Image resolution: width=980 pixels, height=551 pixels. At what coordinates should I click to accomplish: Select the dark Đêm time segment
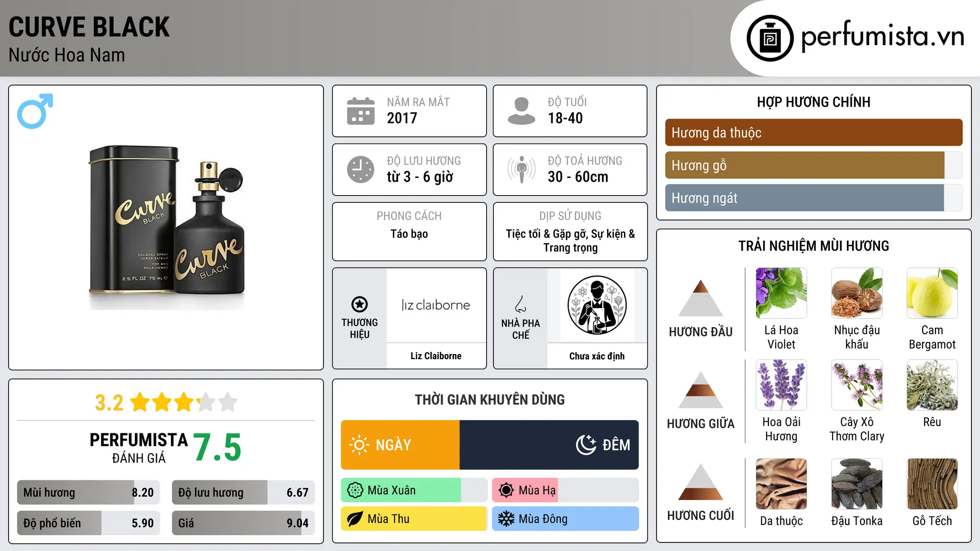pos(549,445)
